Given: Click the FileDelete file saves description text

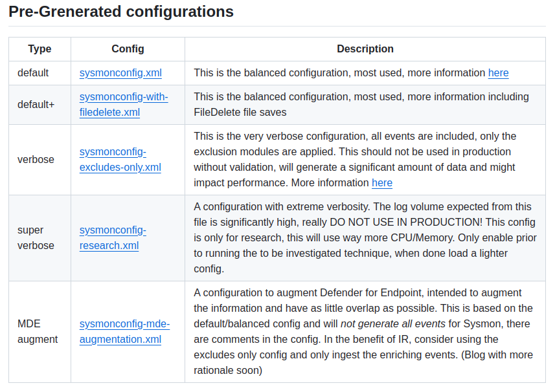Looking at the screenshot, I should [240, 113].
